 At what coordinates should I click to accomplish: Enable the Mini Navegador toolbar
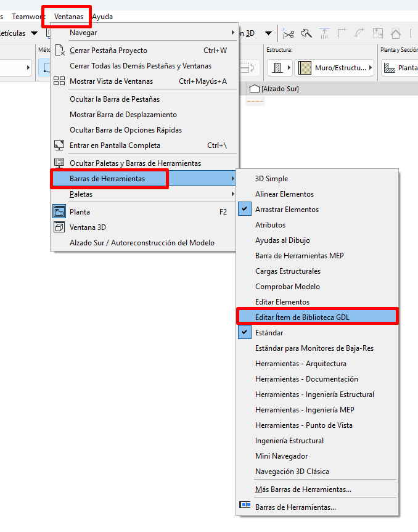coord(317,456)
